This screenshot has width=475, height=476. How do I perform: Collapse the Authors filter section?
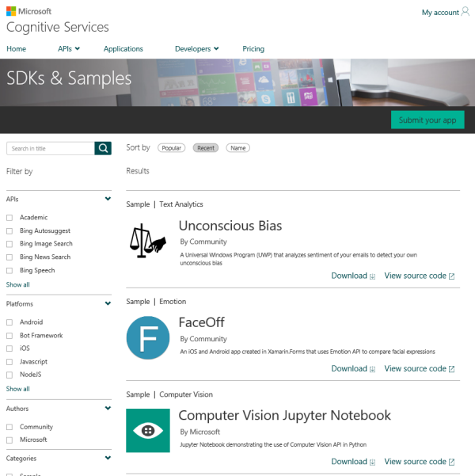click(x=108, y=408)
